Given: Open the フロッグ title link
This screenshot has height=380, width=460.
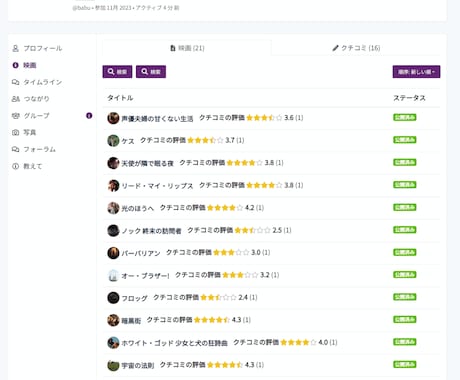Looking at the screenshot, I should [134, 298].
